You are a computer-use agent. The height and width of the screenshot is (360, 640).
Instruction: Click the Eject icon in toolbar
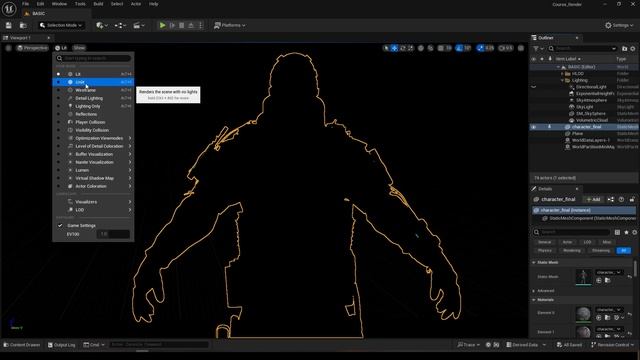coord(191,25)
